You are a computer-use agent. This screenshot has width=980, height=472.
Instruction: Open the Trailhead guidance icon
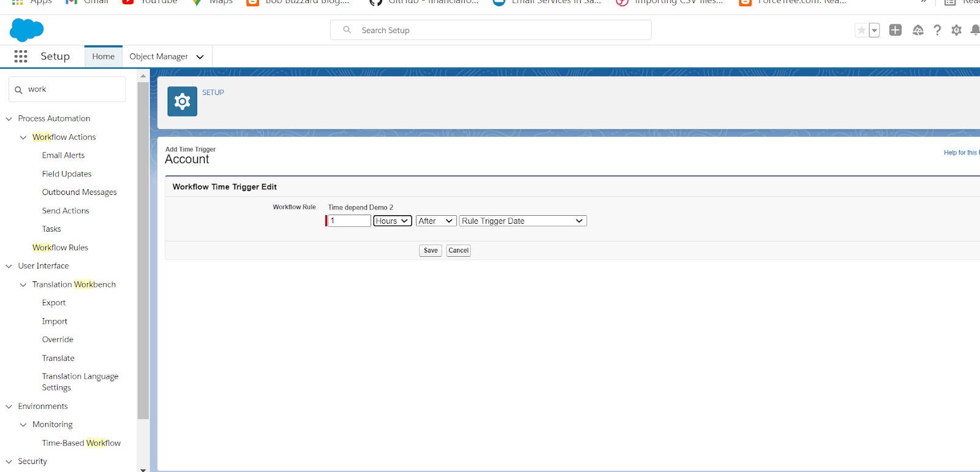point(918,30)
